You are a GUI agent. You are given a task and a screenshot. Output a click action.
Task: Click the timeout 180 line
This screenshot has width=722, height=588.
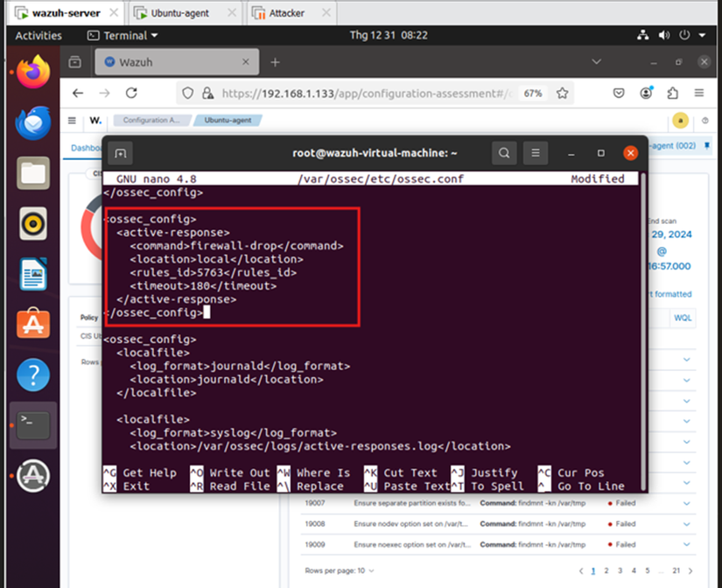(203, 286)
